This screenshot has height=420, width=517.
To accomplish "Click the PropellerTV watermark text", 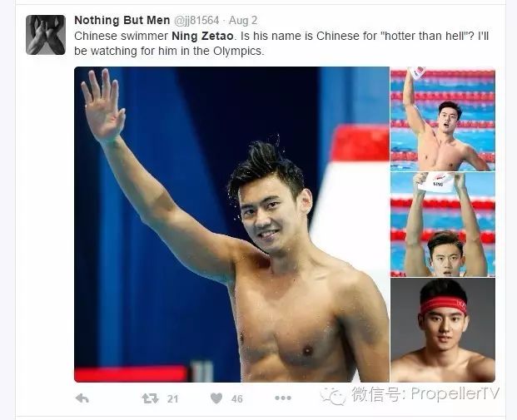I will tap(455, 393).
